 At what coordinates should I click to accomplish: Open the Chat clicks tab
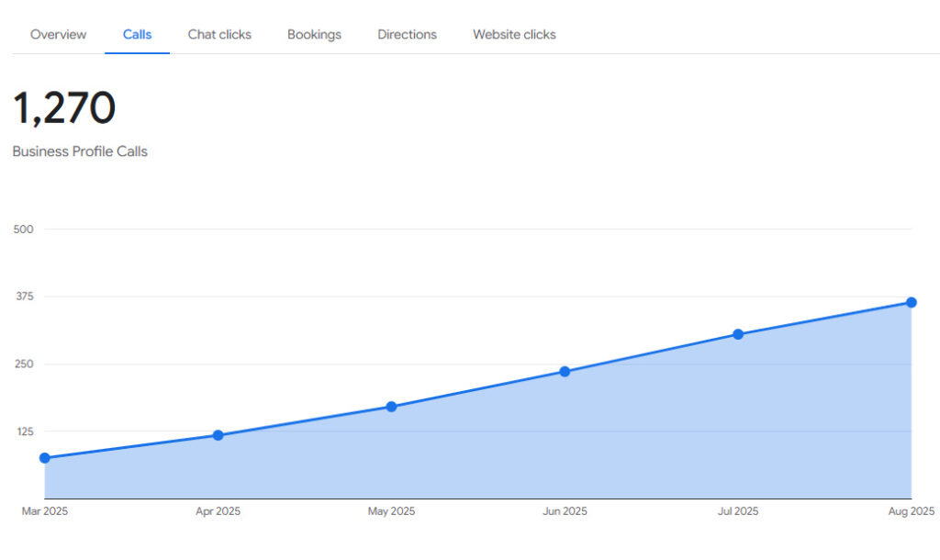tap(219, 35)
